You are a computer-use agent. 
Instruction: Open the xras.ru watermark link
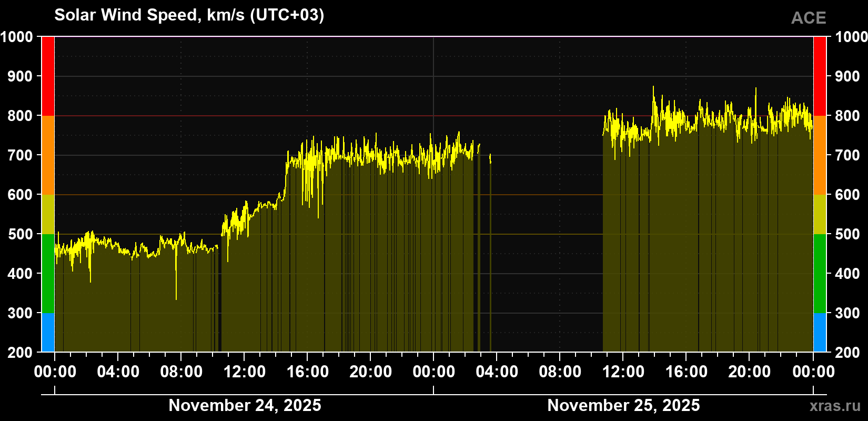pyautogui.click(x=835, y=405)
